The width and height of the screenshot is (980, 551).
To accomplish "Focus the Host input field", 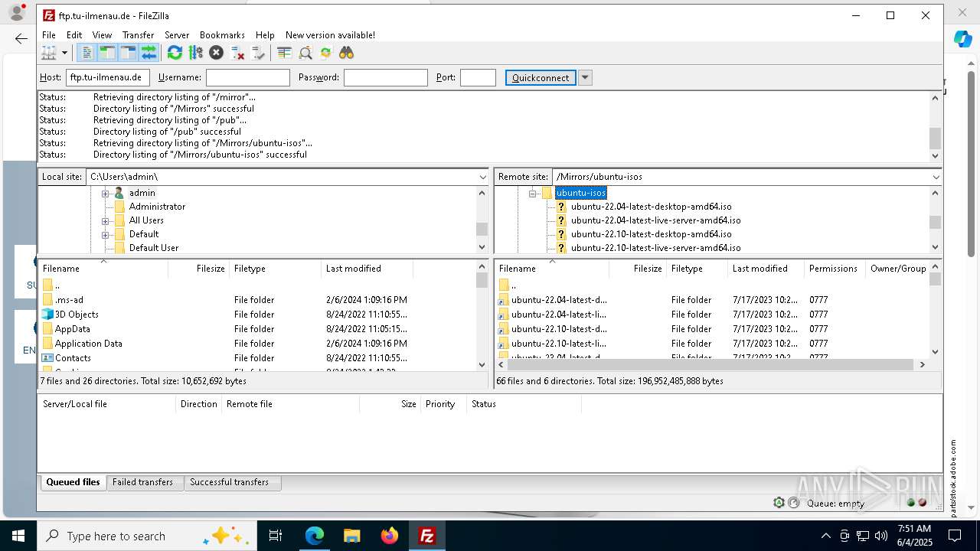I will click(108, 77).
